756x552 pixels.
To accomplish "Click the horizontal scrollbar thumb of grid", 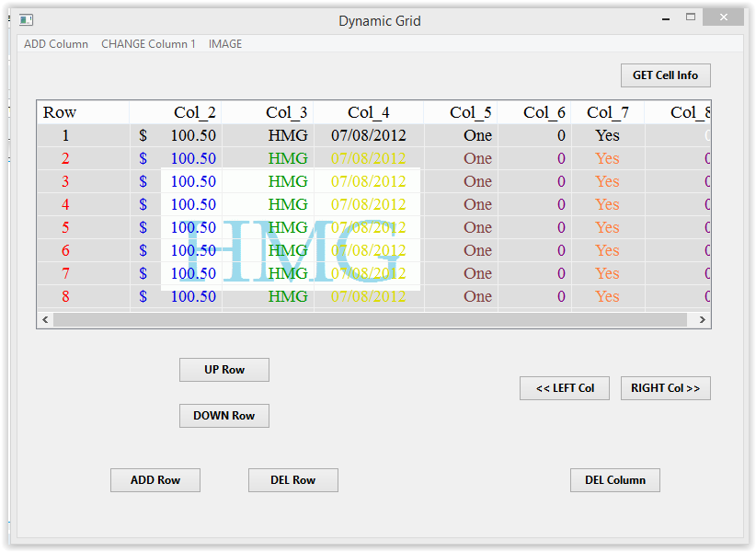I will coord(370,320).
